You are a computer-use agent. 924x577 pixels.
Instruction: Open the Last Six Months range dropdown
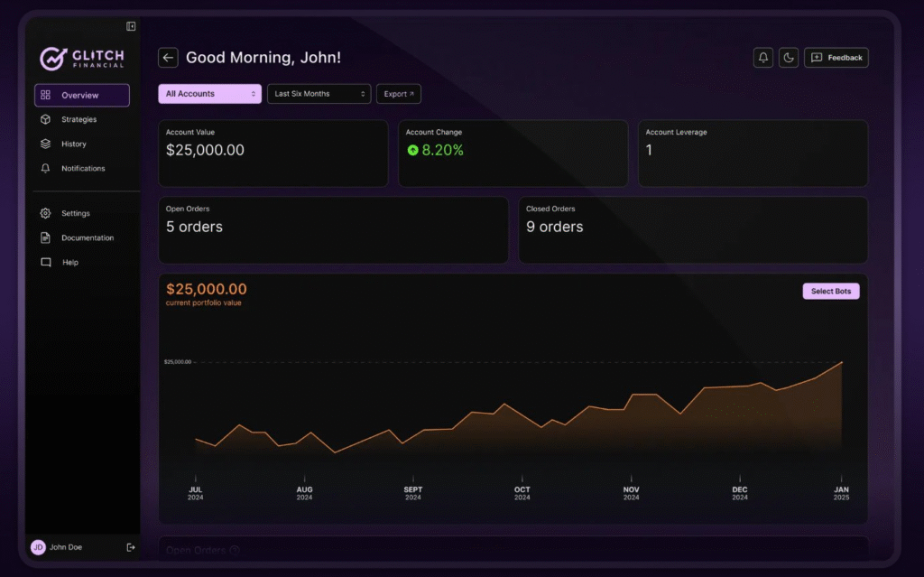tap(319, 94)
